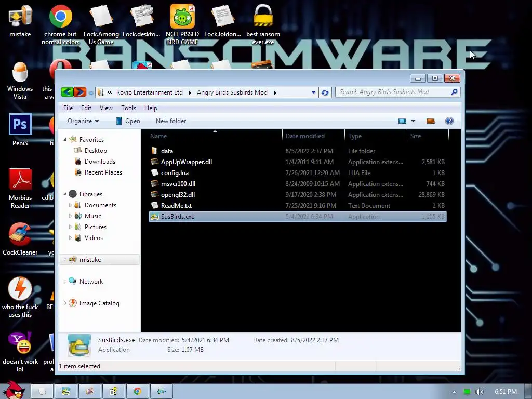Click 'Angry Birds Susbirds Mod' breadcrumb

point(232,92)
